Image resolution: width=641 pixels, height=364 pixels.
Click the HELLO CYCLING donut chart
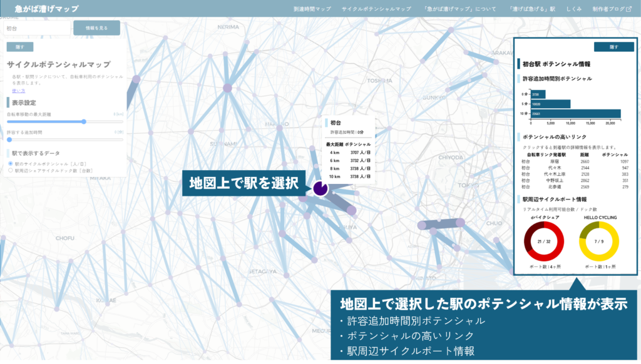pos(599,241)
